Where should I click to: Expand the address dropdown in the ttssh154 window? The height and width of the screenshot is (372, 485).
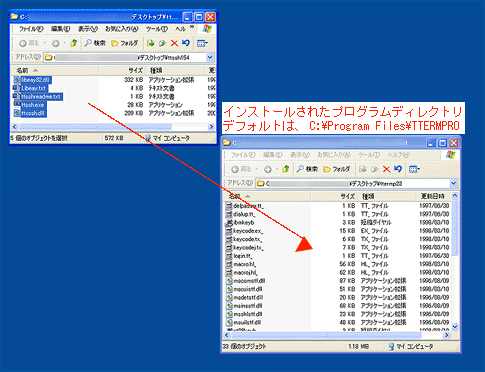tap(210, 57)
